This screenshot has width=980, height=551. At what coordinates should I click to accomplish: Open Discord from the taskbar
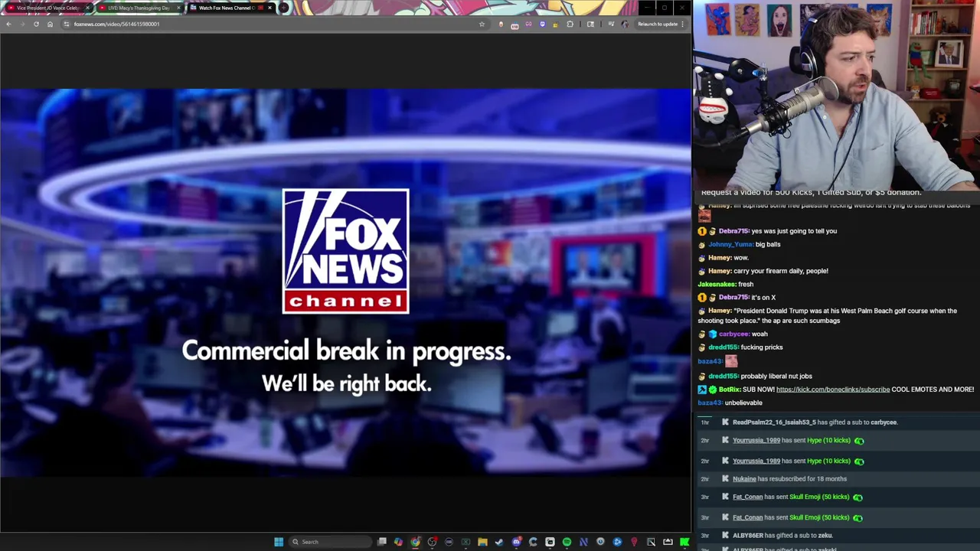point(516,542)
